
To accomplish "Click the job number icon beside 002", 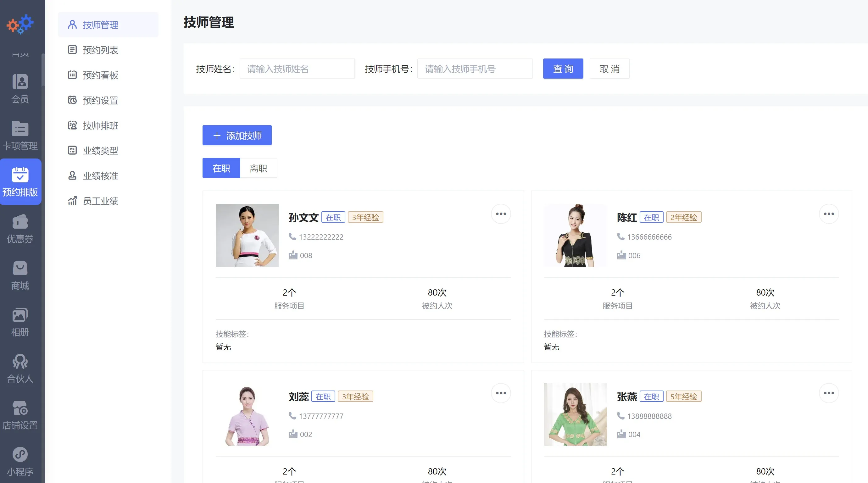I will [293, 434].
